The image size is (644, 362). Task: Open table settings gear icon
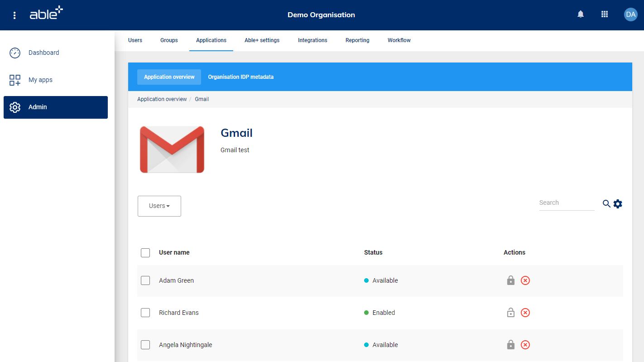(618, 204)
